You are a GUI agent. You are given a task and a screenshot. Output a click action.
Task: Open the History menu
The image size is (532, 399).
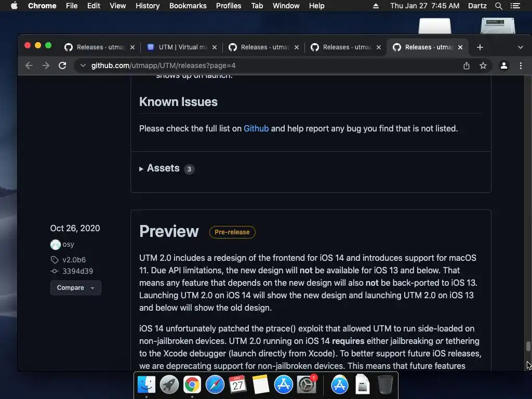pos(148,6)
